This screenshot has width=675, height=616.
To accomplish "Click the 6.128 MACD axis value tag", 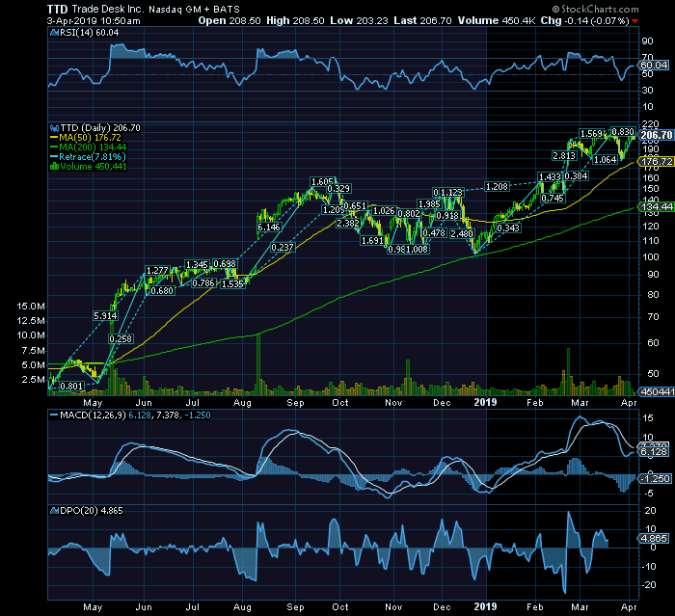I will [x=654, y=452].
